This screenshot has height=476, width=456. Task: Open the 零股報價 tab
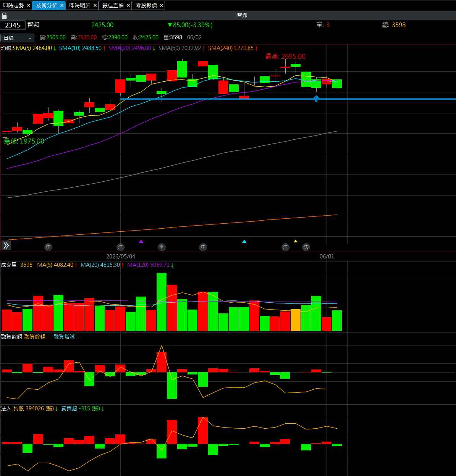146,5
